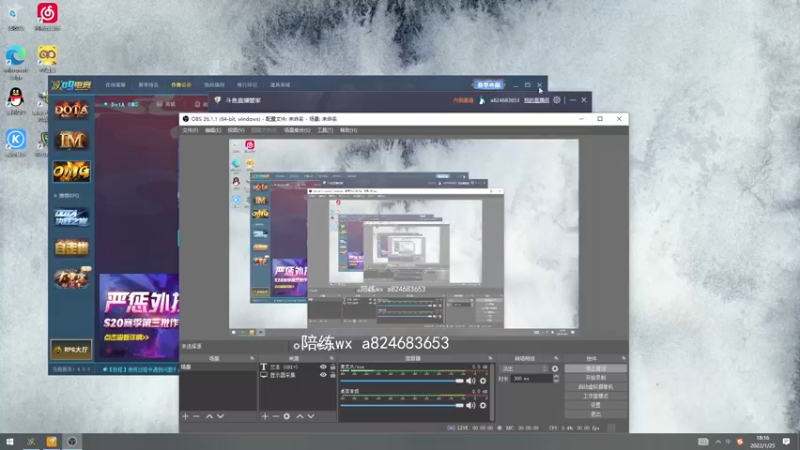Click 退出 exit button in OBS controls

click(x=595, y=414)
